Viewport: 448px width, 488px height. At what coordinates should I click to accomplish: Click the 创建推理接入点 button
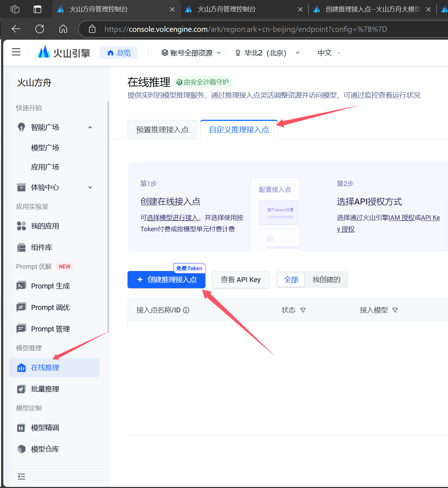[x=166, y=280]
